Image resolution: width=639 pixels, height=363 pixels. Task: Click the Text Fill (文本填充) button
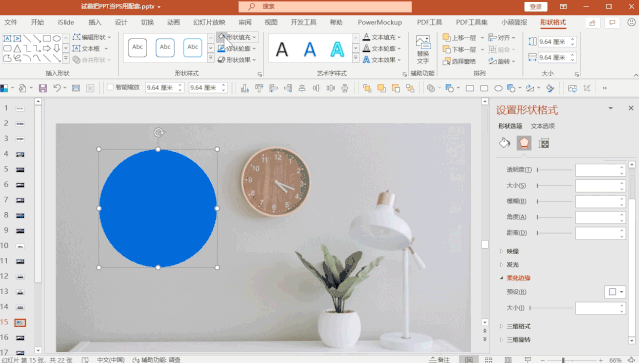point(382,37)
